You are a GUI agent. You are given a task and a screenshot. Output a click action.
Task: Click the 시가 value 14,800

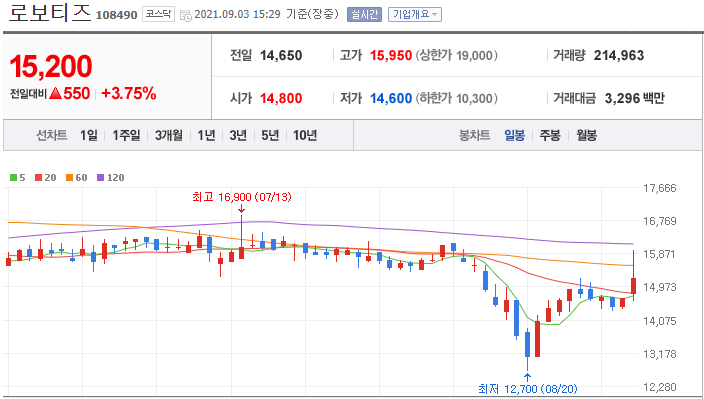(281, 98)
